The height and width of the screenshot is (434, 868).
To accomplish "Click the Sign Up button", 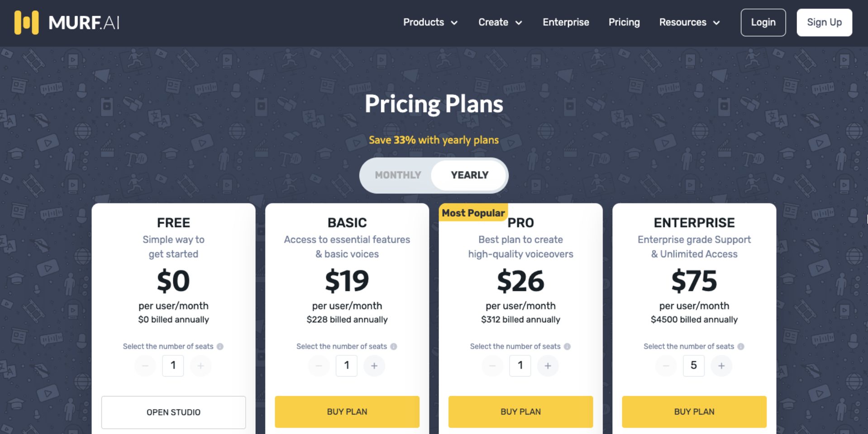I will click(824, 22).
